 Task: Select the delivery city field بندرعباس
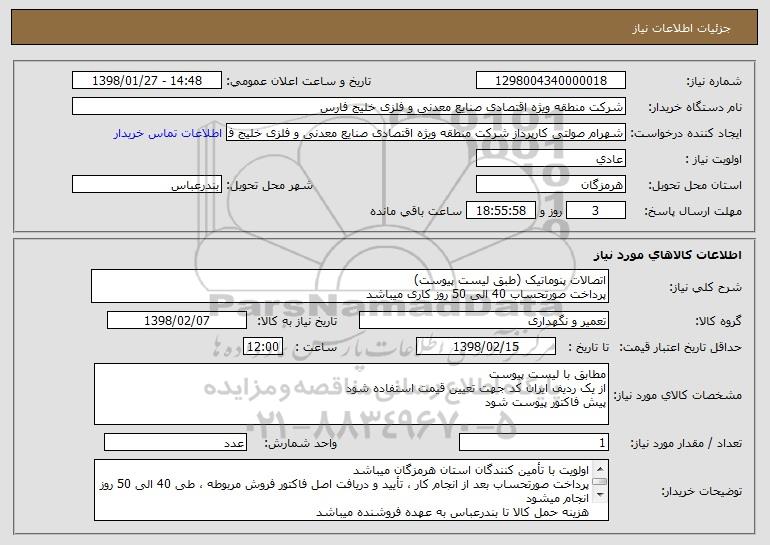(x=147, y=185)
